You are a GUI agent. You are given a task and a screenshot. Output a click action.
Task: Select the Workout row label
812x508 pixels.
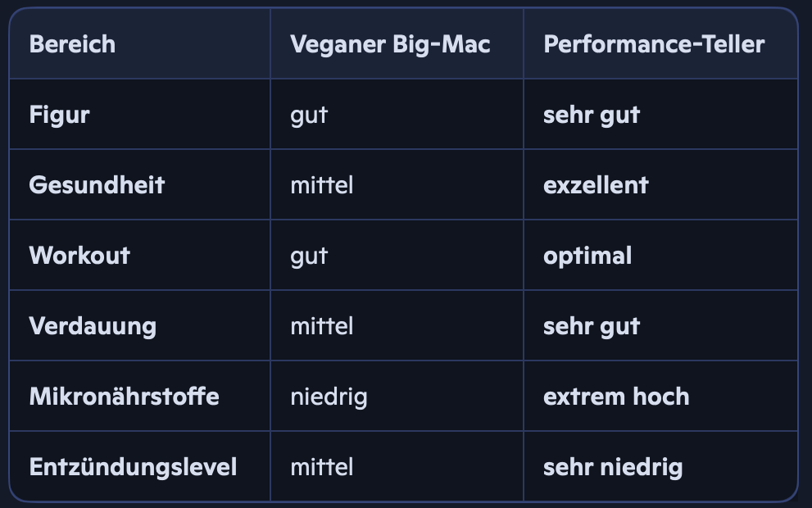[x=79, y=256]
